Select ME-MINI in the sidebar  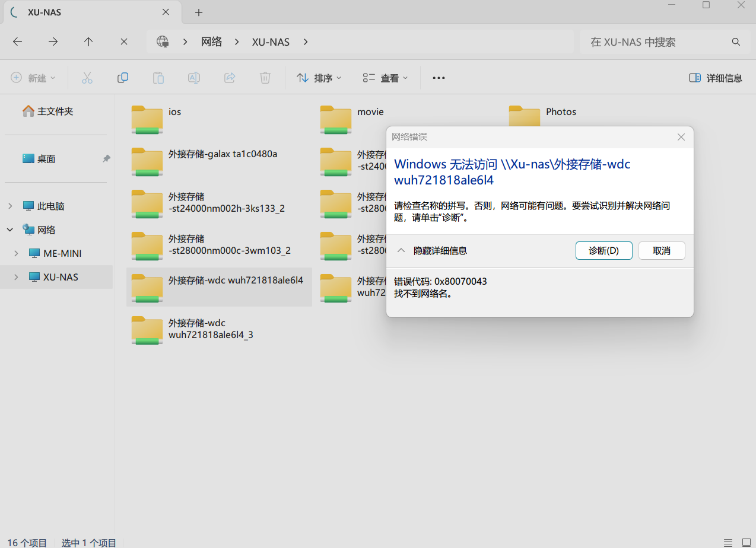click(x=56, y=253)
